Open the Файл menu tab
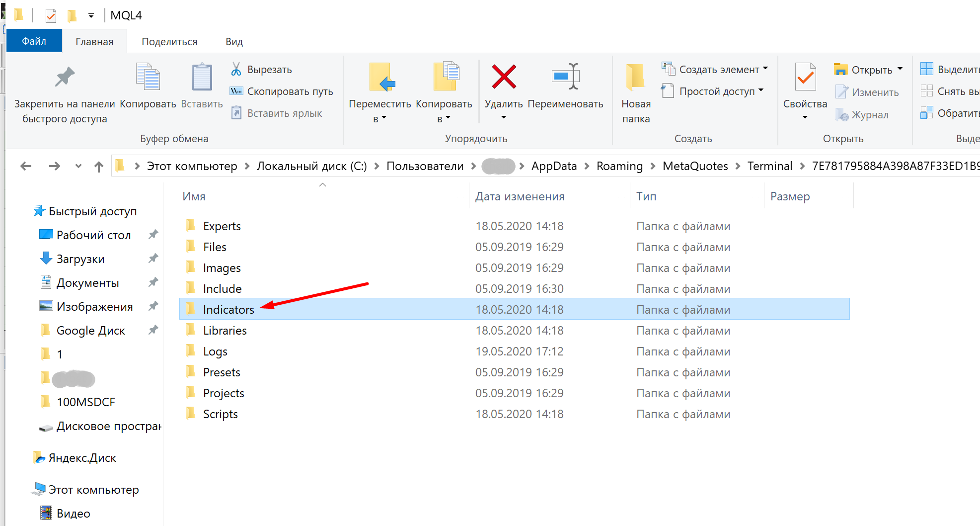Image resolution: width=980 pixels, height=526 pixels. (x=34, y=41)
